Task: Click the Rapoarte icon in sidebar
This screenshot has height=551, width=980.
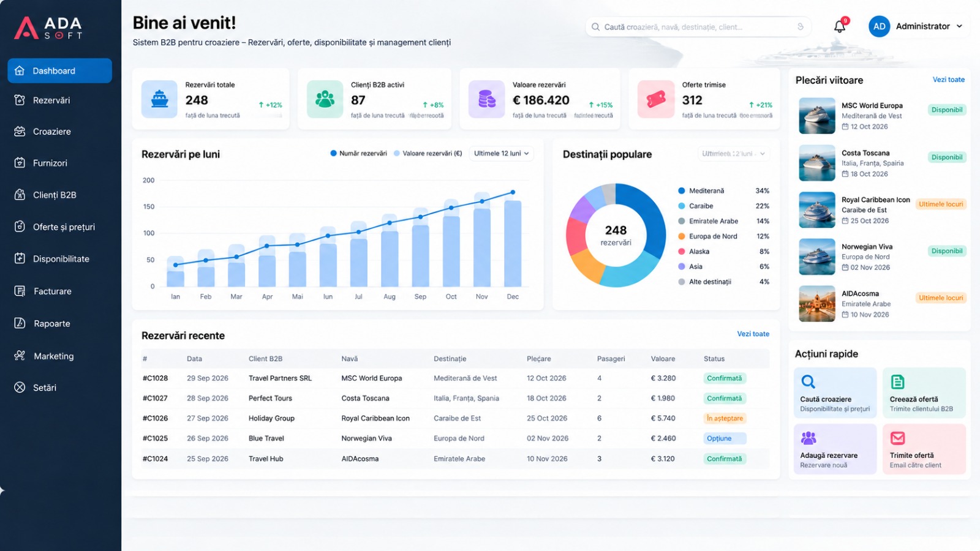Action: click(x=20, y=323)
